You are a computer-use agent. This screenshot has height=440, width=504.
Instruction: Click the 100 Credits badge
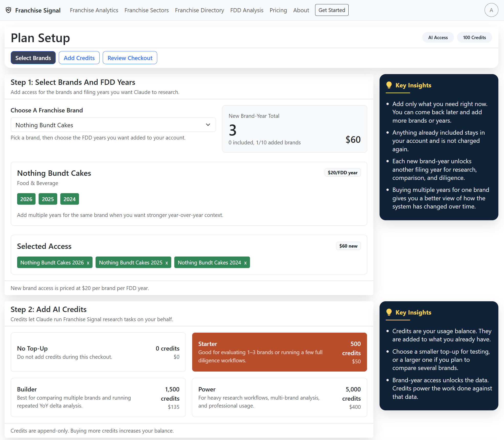[x=474, y=37]
